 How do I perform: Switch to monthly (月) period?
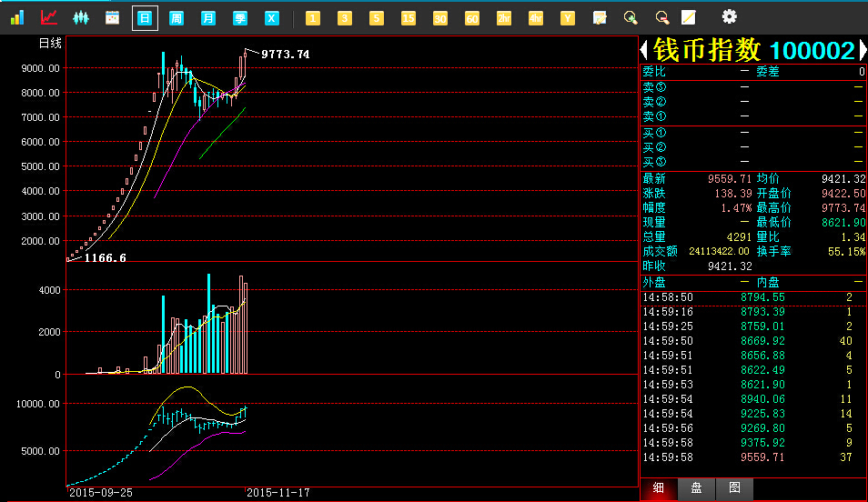208,17
